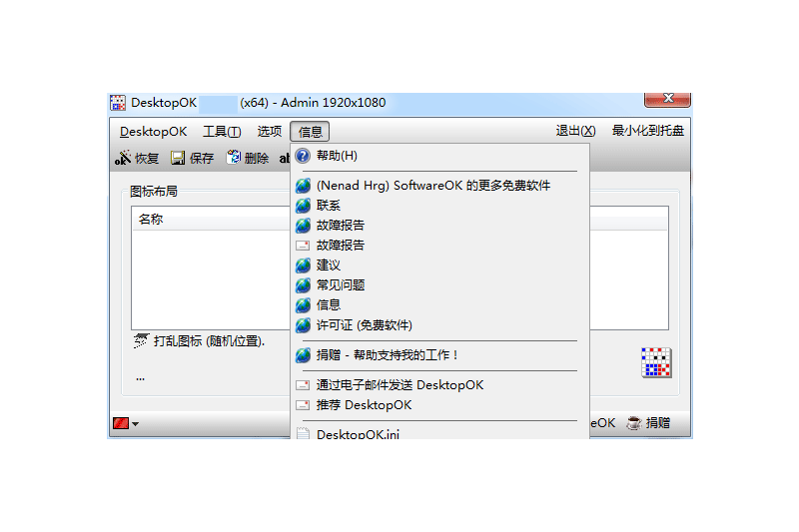This screenshot has height=532, width=799.
Task: Click the floppy disk save icon
Action: tap(178, 159)
